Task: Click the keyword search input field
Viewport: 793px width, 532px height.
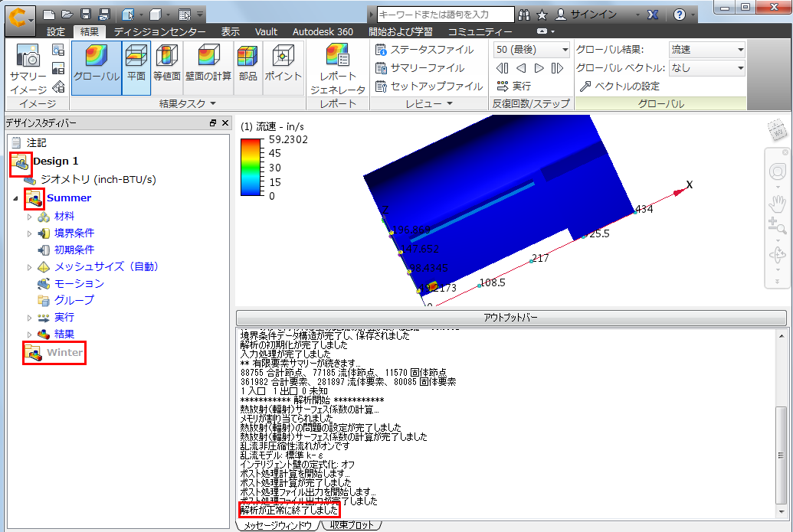Action: pyautogui.click(x=446, y=15)
